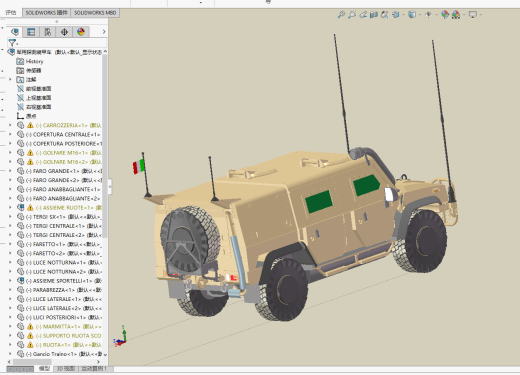This screenshot has width=520, height=375.
Task: Click the warning icon beside GOLFARE M16<1>
Action: coord(30,153)
